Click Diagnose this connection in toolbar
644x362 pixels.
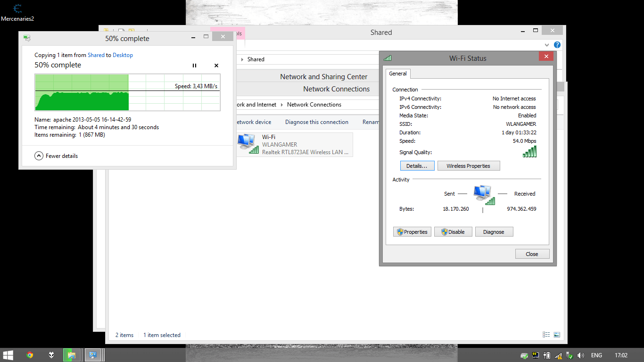(316, 122)
